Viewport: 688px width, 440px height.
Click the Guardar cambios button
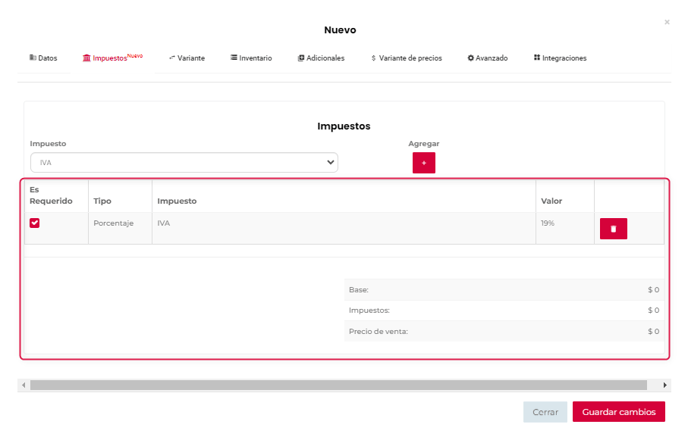pyautogui.click(x=618, y=412)
